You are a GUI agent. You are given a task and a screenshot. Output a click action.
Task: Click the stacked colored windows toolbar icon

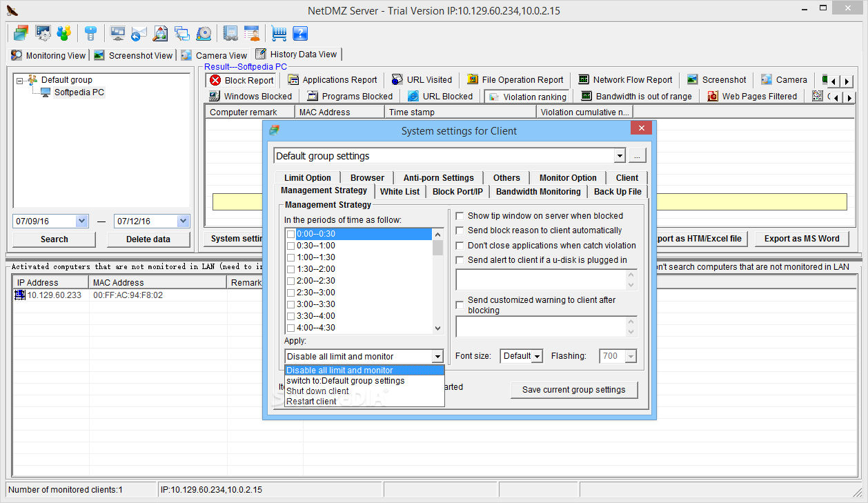click(x=21, y=33)
